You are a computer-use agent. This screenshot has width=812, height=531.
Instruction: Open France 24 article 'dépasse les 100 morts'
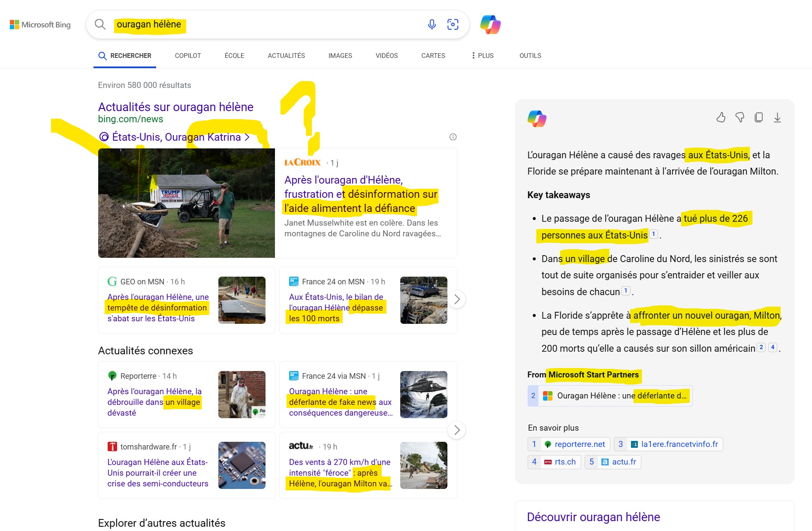click(337, 308)
